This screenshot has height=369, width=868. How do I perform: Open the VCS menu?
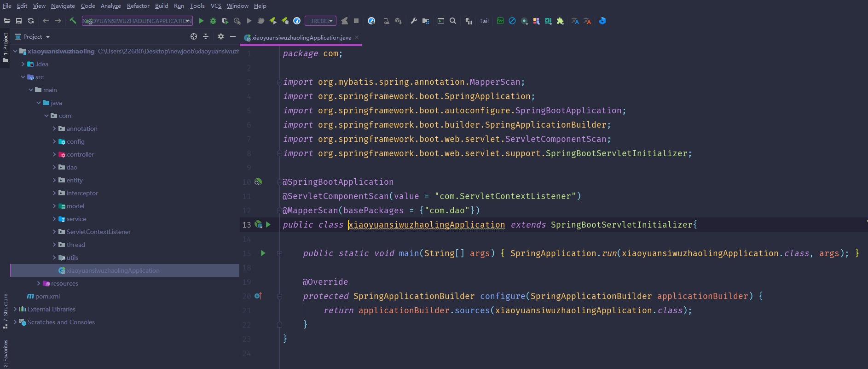[x=216, y=6]
